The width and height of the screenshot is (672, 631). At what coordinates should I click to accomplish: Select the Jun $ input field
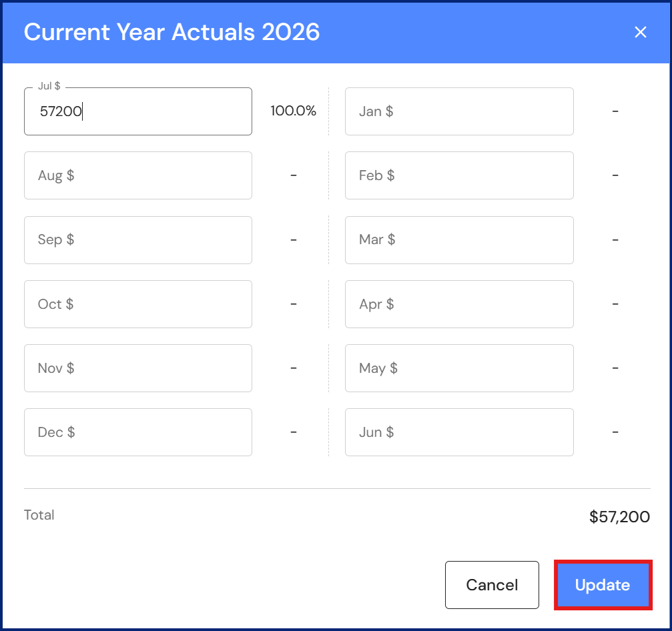459,432
